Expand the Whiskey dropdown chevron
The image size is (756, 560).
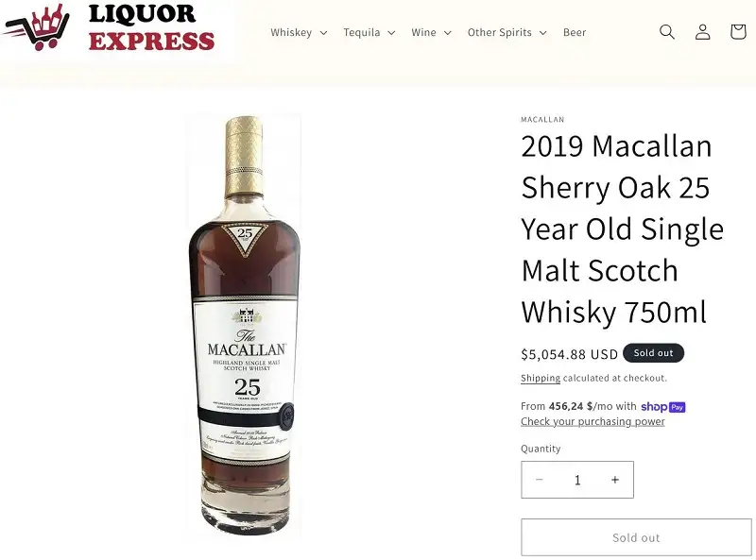(322, 32)
